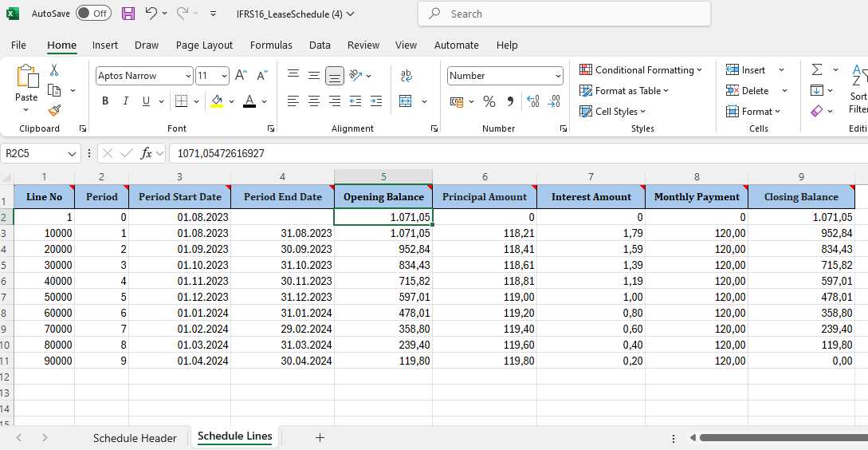Apply yellow fill color bucket
Image resolution: width=868 pixels, height=450 pixels.
click(217, 101)
